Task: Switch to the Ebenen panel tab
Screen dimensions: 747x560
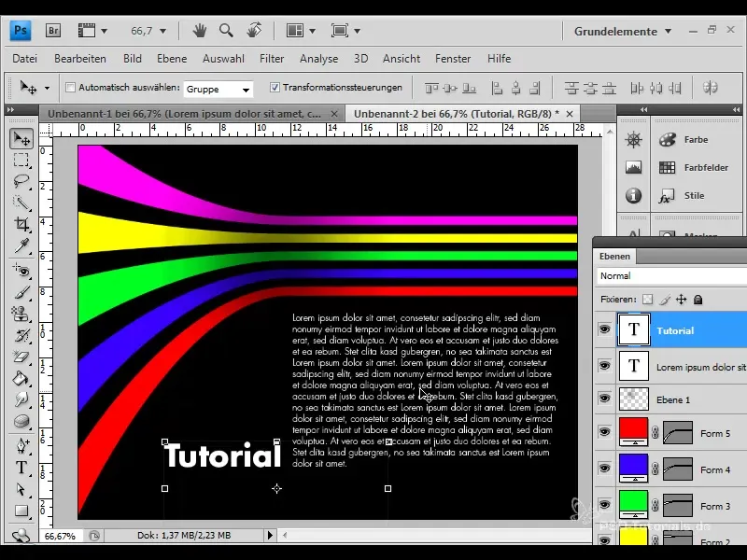Action: pos(614,256)
